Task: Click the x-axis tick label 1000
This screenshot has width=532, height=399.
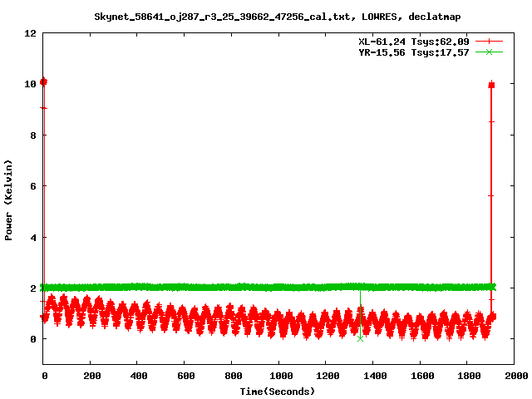Action: pos(281,376)
